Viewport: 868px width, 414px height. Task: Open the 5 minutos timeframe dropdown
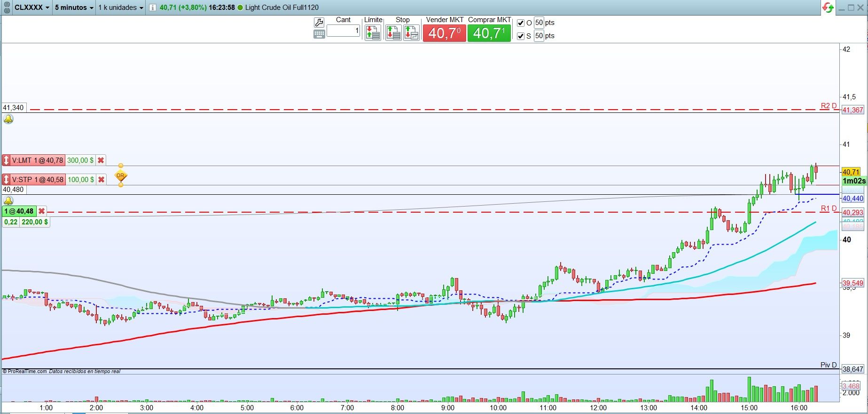pyautogui.click(x=74, y=8)
